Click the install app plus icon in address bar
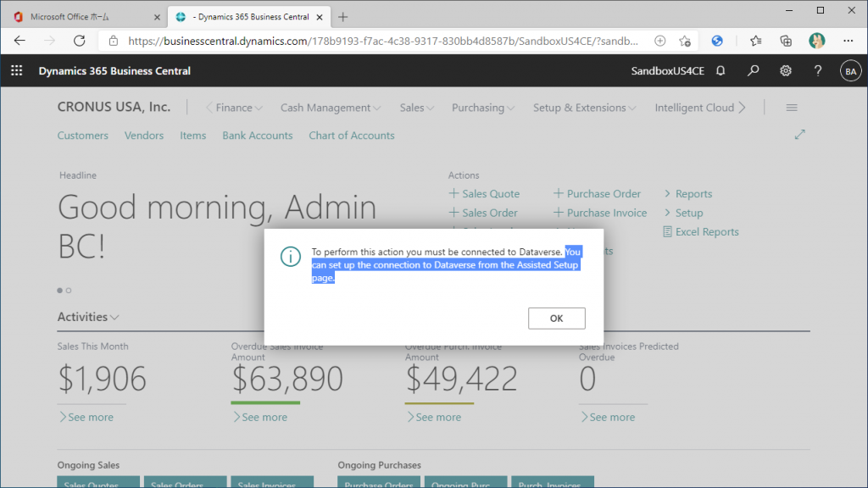Screen dimensions: 868x488 pos(659,41)
